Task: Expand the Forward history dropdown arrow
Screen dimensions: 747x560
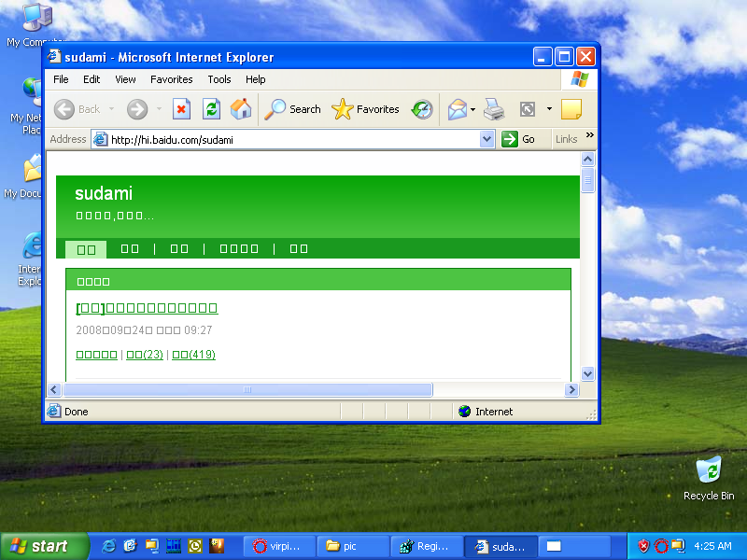Action: (159, 109)
